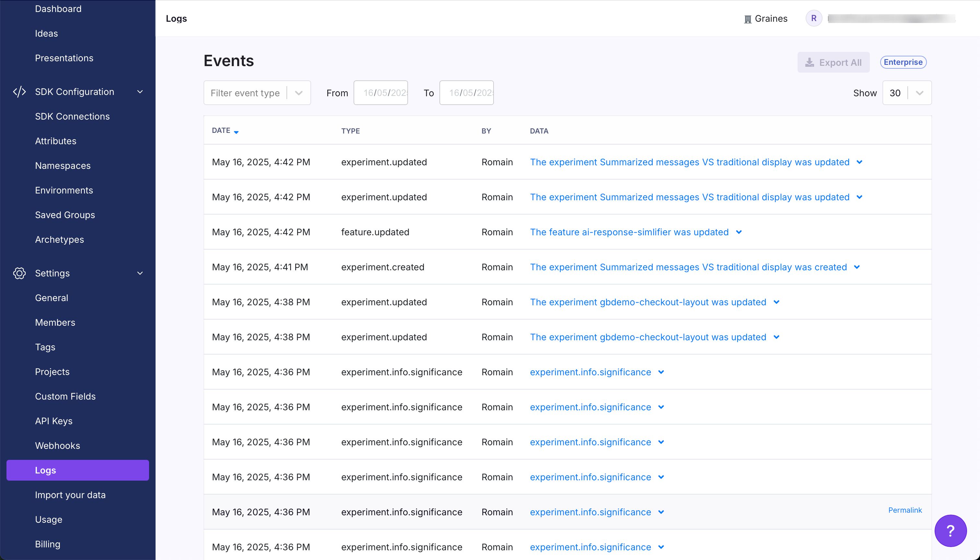Go to Members page

point(55,322)
